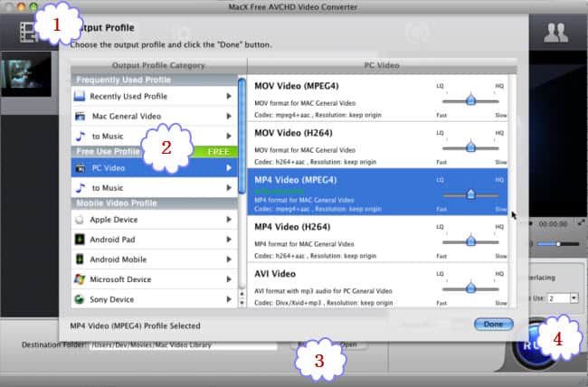The image size is (588, 387).
Task: Click the quality slider for MP4 Video (H264)
Action: click(x=470, y=242)
